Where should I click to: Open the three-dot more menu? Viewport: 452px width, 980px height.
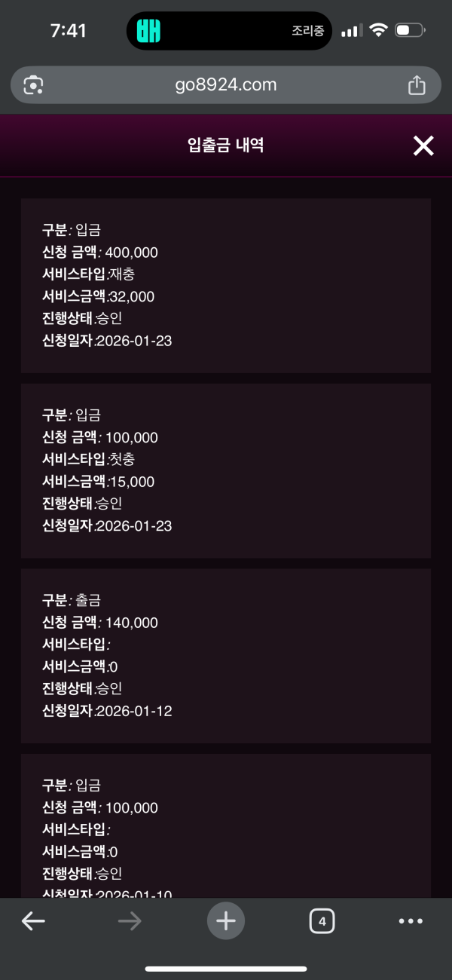click(411, 920)
